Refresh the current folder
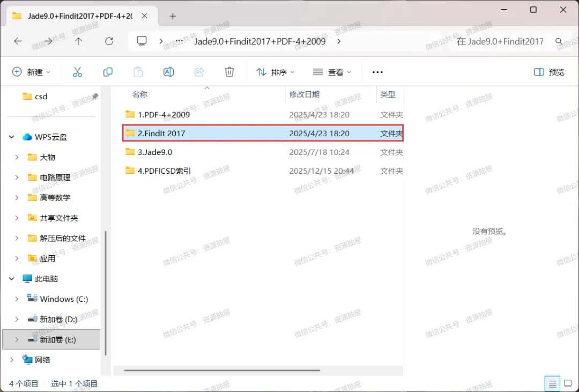 pyautogui.click(x=109, y=41)
